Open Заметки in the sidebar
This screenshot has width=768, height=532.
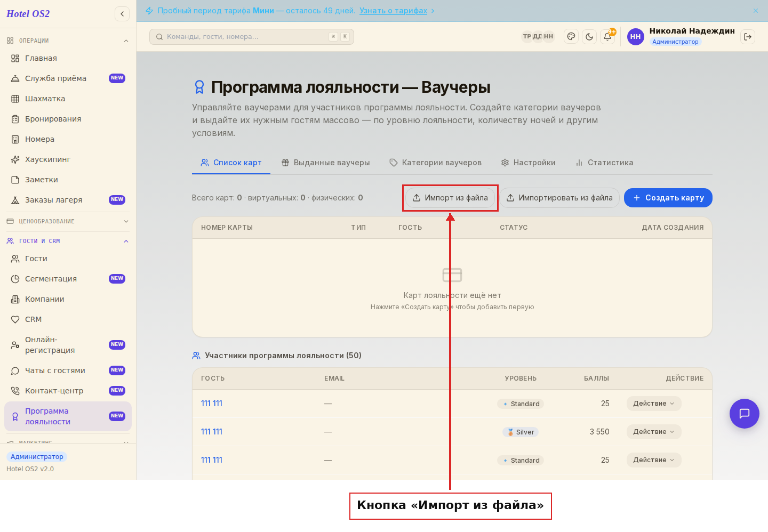tap(68, 180)
